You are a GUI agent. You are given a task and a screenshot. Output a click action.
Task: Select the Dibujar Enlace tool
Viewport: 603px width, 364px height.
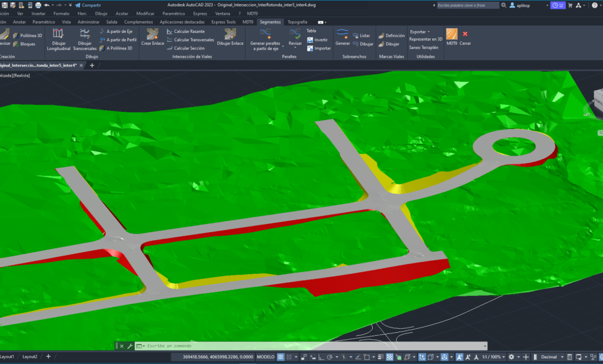230,35
